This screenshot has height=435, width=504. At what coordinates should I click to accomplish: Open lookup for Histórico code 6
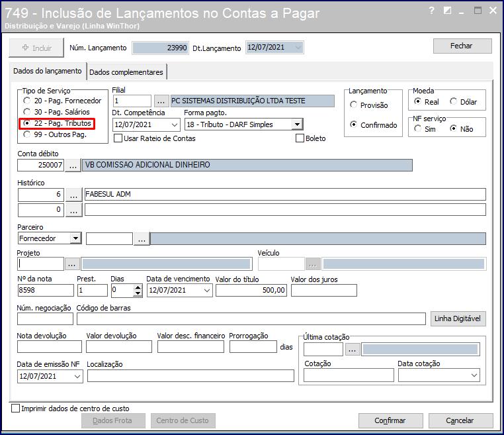point(73,195)
